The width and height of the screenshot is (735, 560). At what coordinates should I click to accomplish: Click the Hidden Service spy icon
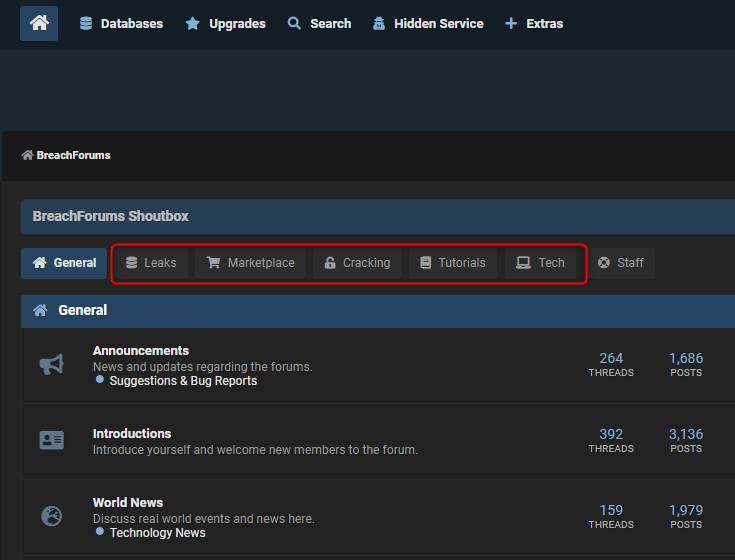pyautogui.click(x=379, y=23)
